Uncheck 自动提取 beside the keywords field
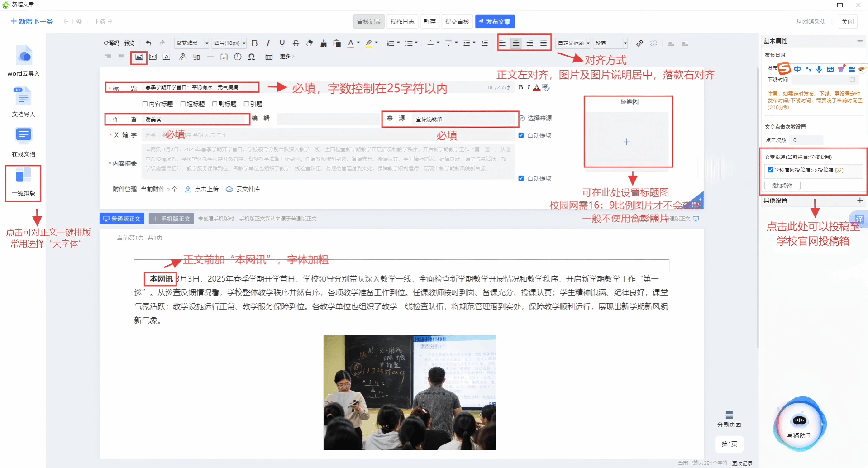 coord(521,135)
